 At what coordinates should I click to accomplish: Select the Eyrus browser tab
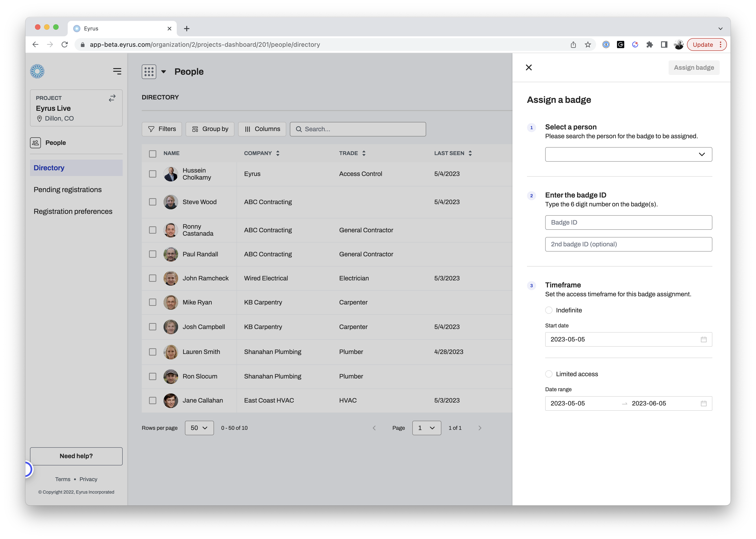pyautogui.click(x=122, y=29)
